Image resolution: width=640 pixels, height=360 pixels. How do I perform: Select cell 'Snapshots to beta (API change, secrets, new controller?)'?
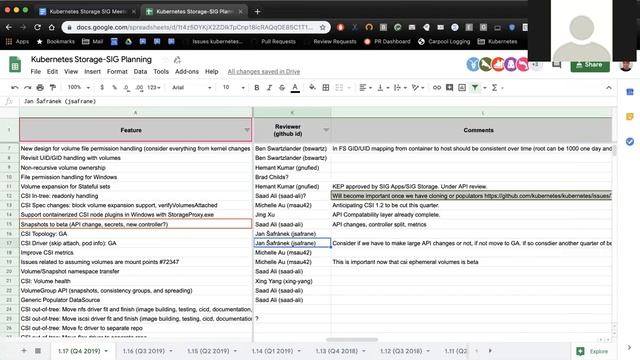pos(136,224)
